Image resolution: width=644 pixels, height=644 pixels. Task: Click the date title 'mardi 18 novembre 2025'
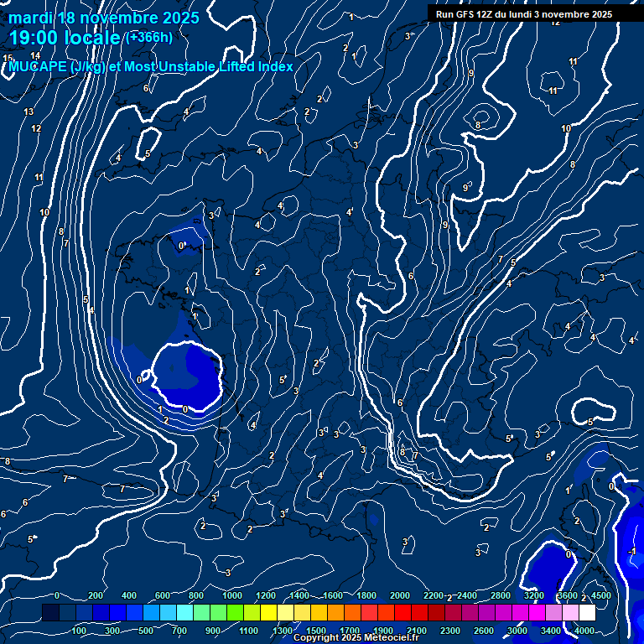[x=104, y=18]
